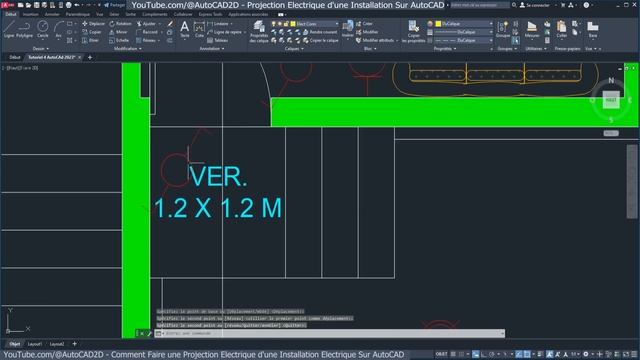Image resolution: width=640 pixels, height=360 pixels.
Task: Select the Cercle tool
Action: (x=42, y=29)
